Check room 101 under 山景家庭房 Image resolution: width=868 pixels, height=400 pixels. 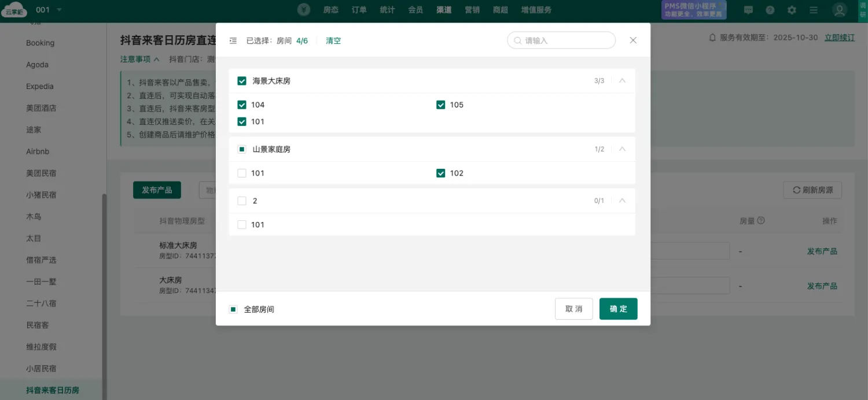tap(242, 173)
